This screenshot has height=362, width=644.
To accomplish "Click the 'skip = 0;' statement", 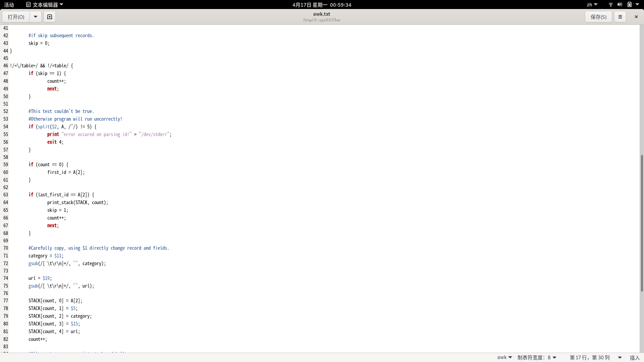I will click(39, 43).
